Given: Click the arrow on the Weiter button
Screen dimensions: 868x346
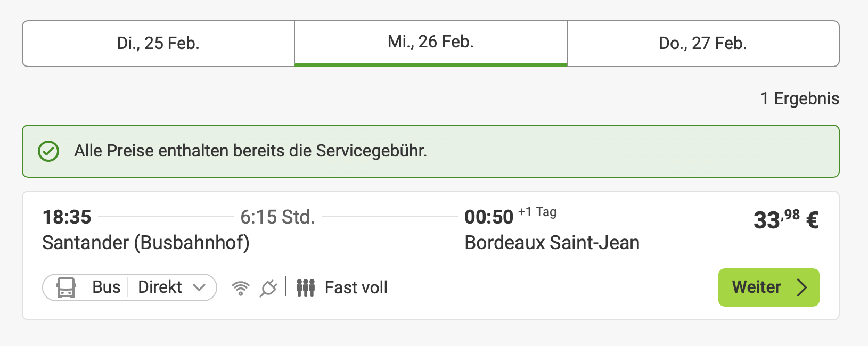Looking at the screenshot, I should tap(802, 287).
